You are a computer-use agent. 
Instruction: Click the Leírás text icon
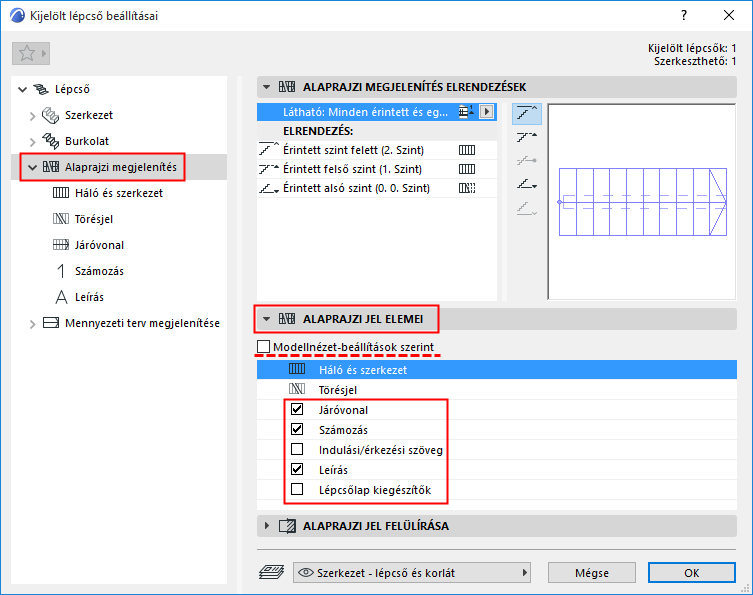(x=61, y=297)
